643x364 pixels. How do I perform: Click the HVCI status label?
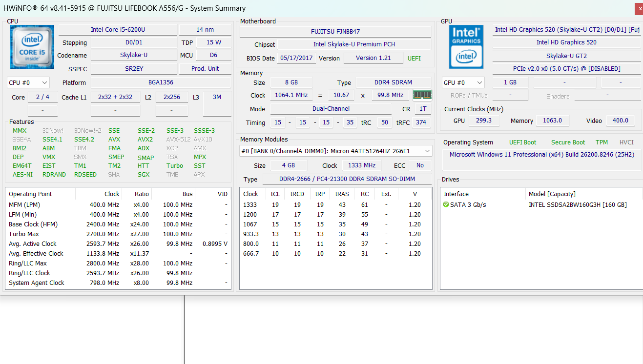(x=626, y=142)
